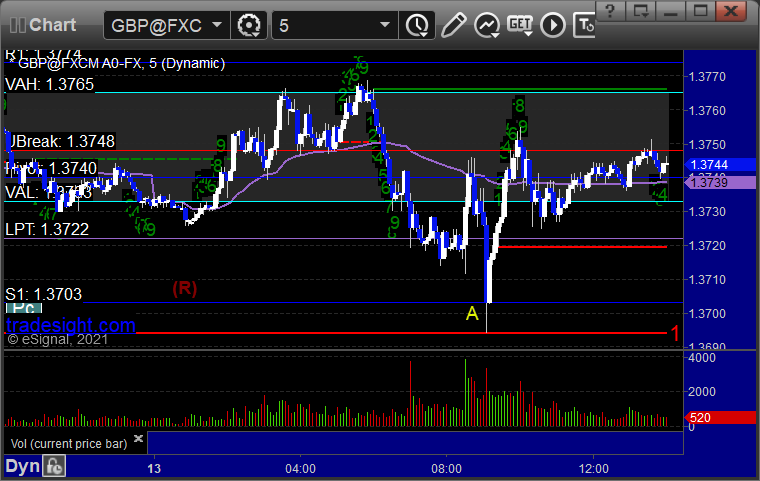
Task: Click the yellow A annotation
Action: click(x=472, y=314)
